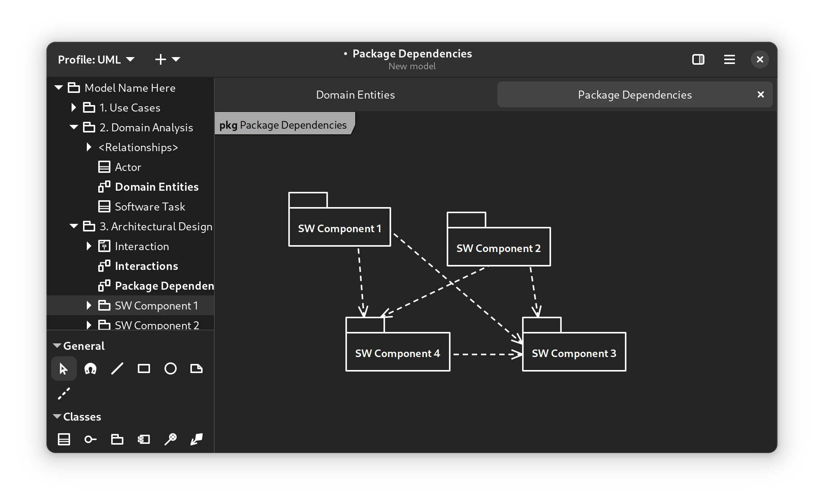Screen dimensions: 824x504
Task: Expand the 1. Use Cases folder
Action: tap(74, 108)
